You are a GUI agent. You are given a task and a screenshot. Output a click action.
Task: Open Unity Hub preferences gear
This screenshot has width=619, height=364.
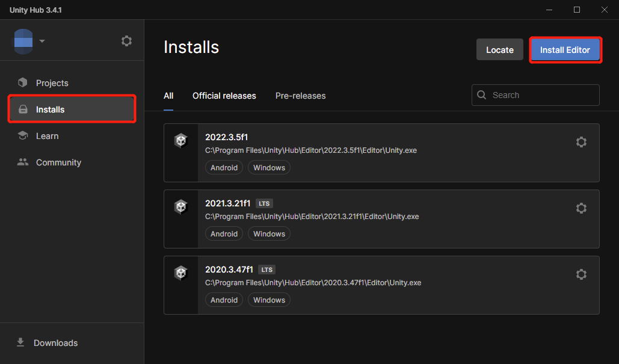[126, 41]
